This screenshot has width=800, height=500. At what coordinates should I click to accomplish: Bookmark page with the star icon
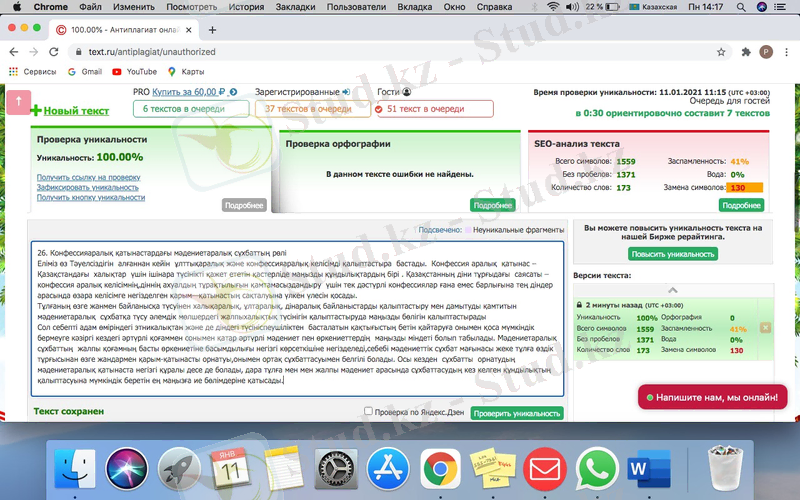point(721,52)
